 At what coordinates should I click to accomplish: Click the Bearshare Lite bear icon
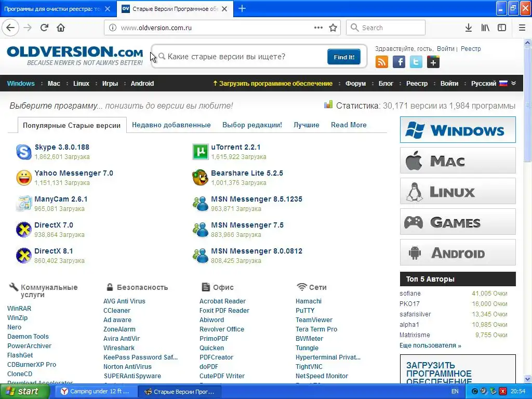pyautogui.click(x=200, y=178)
